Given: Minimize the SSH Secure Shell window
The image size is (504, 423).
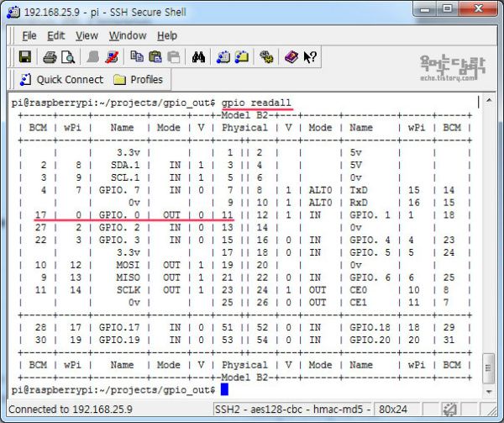Looking at the screenshot, I should 425,9.
